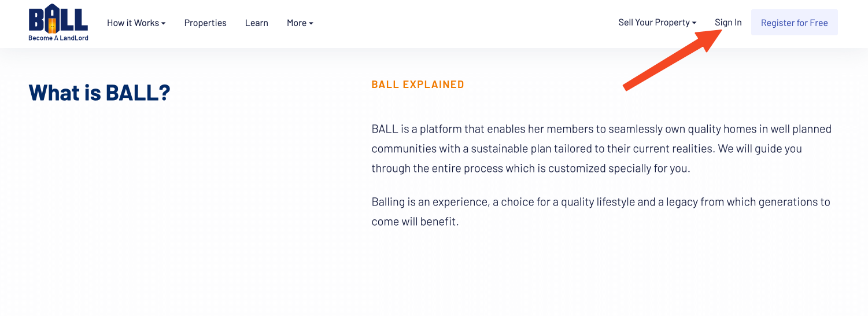This screenshot has width=868, height=316.
Task: Click the caret next to More
Action: pos(311,24)
